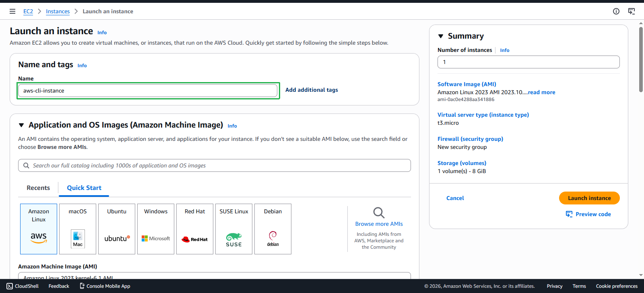Open the page info help icon

point(616,11)
